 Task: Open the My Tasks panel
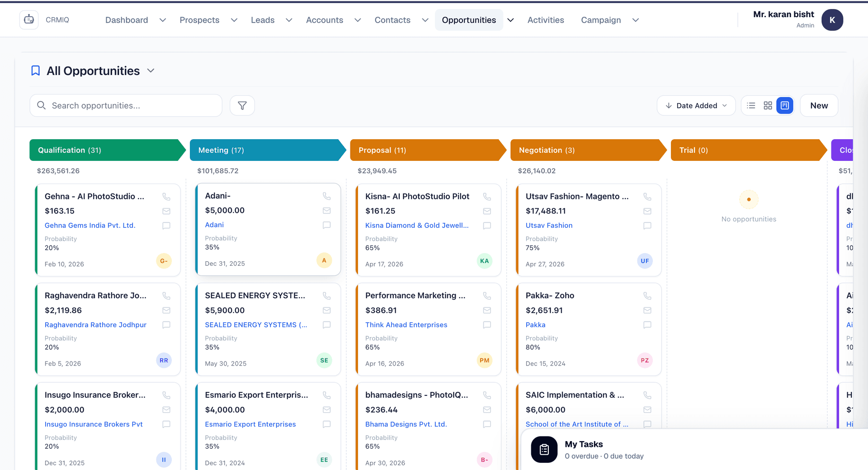[694, 450]
